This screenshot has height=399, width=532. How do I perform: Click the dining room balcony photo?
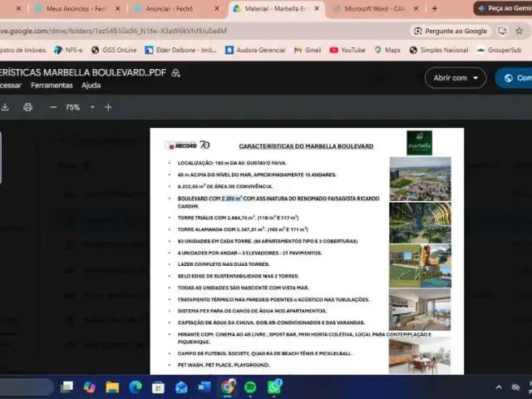(x=420, y=356)
